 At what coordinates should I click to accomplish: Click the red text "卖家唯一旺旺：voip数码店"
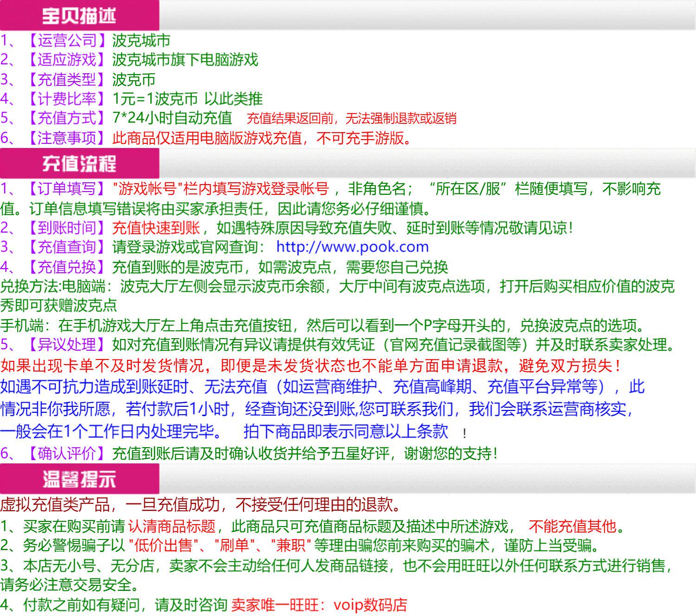[319, 605]
